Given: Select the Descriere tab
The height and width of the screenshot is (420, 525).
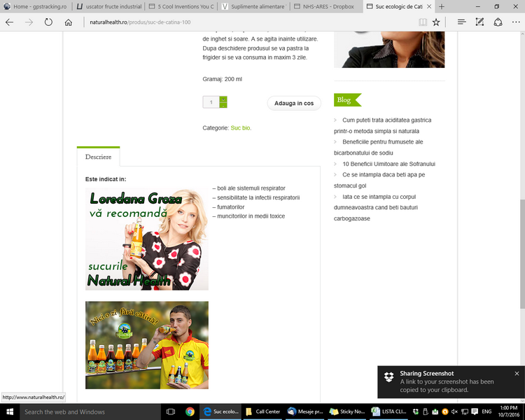Looking at the screenshot, I should 98,157.
